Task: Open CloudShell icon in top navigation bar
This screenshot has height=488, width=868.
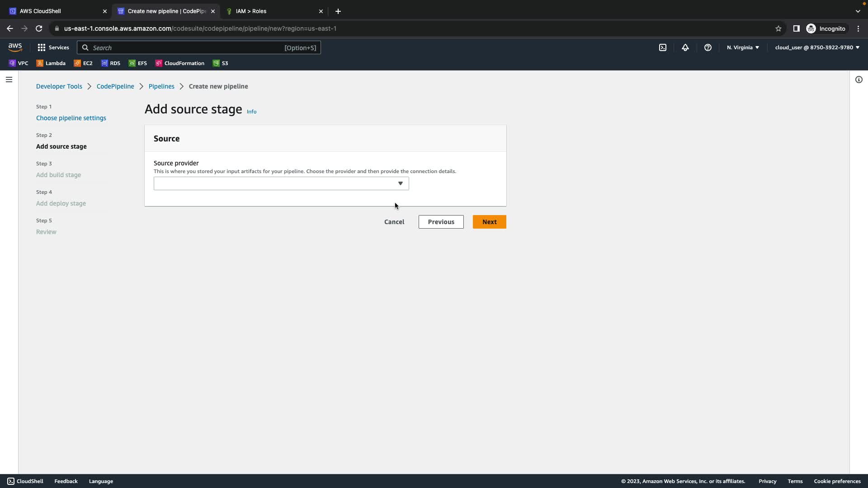Action: tap(663, 47)
